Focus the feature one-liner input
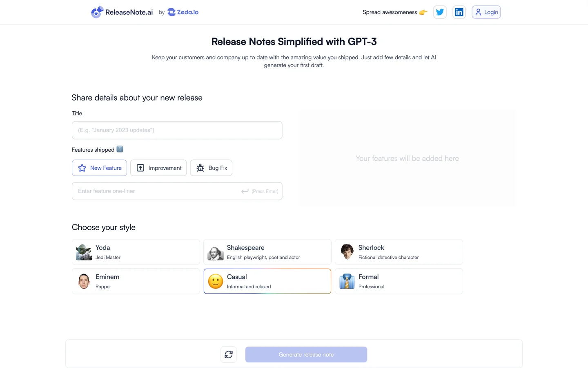The width and height of the screenshot is (588, 368). tap(177, 191)
